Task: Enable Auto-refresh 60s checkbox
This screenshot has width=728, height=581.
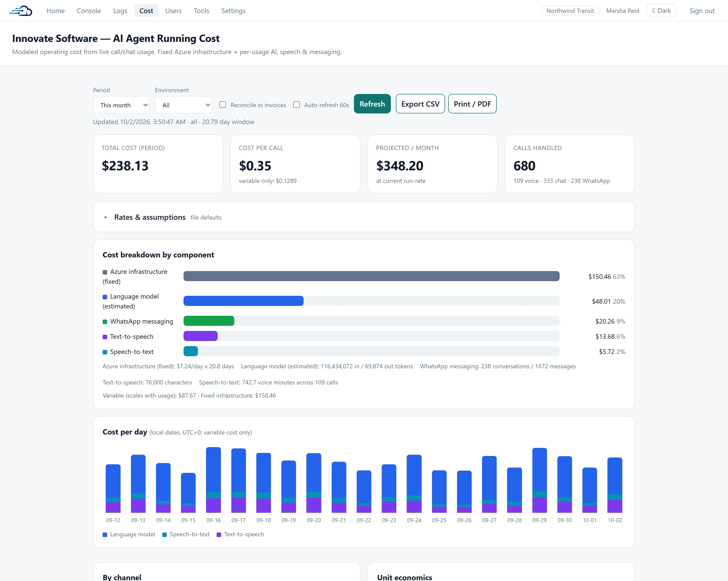Action: coord(297,105)
